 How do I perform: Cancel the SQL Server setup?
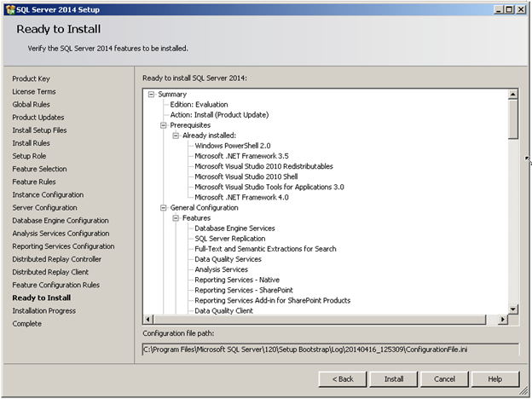coord(444,379)
